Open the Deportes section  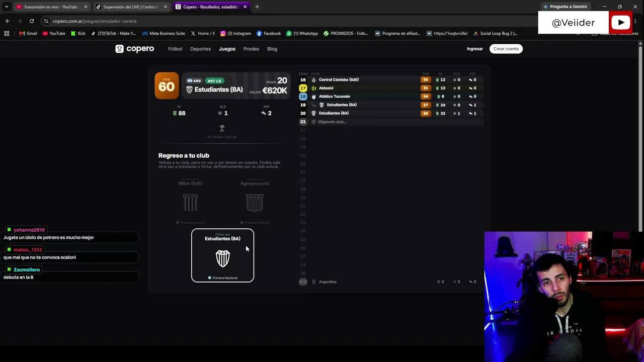[x=200, y=49]
